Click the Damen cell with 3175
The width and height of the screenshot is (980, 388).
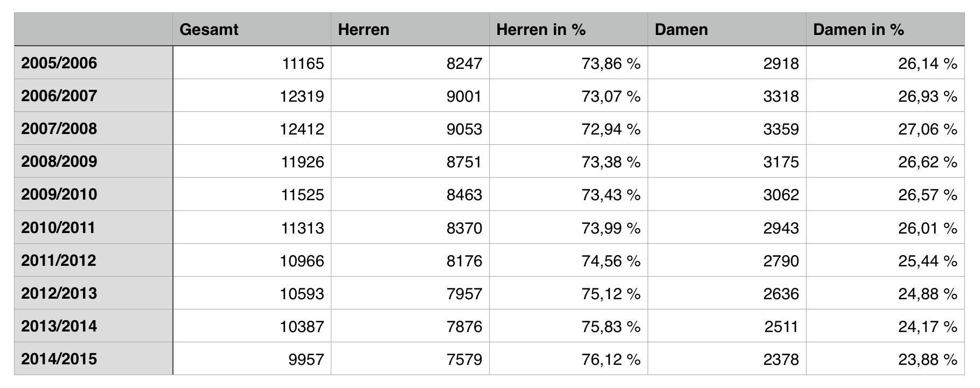coord(727,161)
